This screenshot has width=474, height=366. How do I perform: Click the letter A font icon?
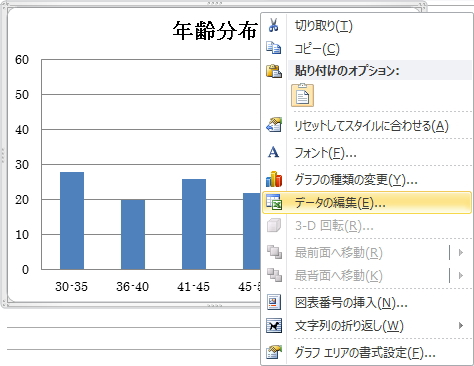pos(273,152)
